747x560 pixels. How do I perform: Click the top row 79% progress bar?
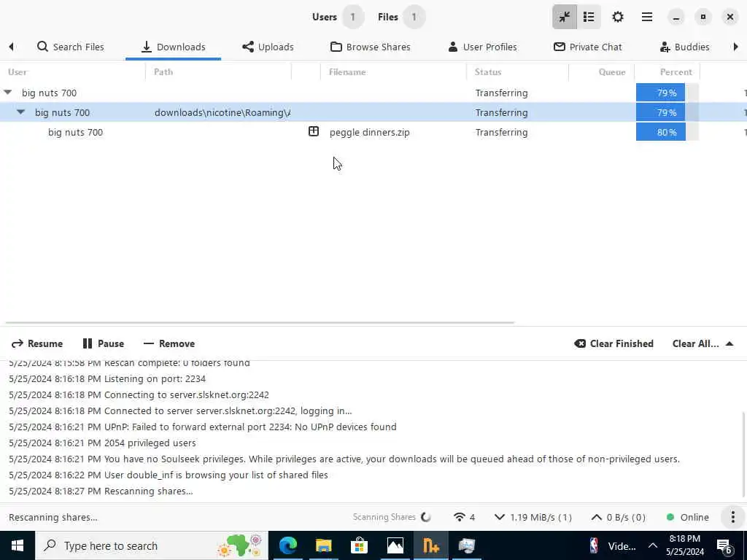point(667,93)
